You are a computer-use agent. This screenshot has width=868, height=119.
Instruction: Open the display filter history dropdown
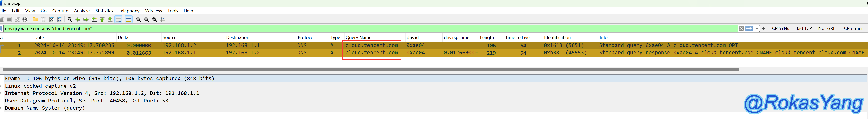[x=757, y=29]
